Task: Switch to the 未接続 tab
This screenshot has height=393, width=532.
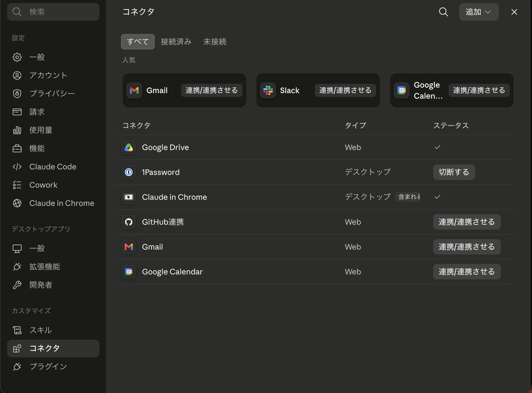Action: 215,41
